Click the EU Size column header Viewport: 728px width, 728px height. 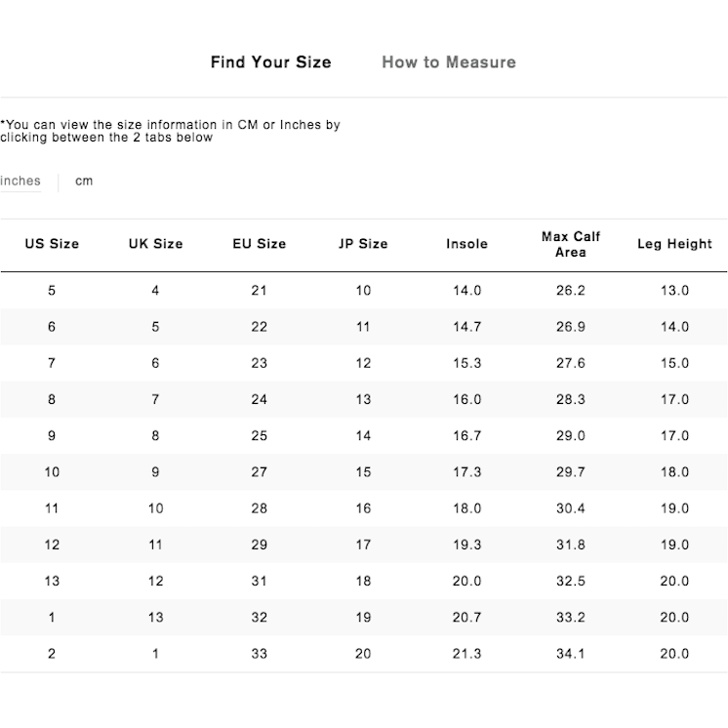pos(259,244)
